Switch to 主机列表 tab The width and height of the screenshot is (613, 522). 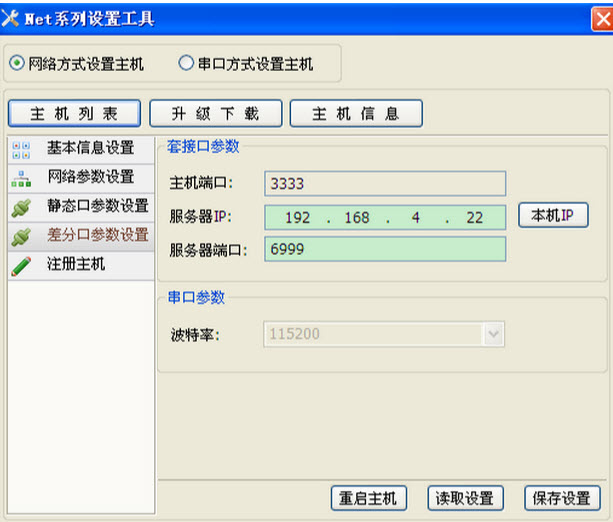tap(74, 113)
